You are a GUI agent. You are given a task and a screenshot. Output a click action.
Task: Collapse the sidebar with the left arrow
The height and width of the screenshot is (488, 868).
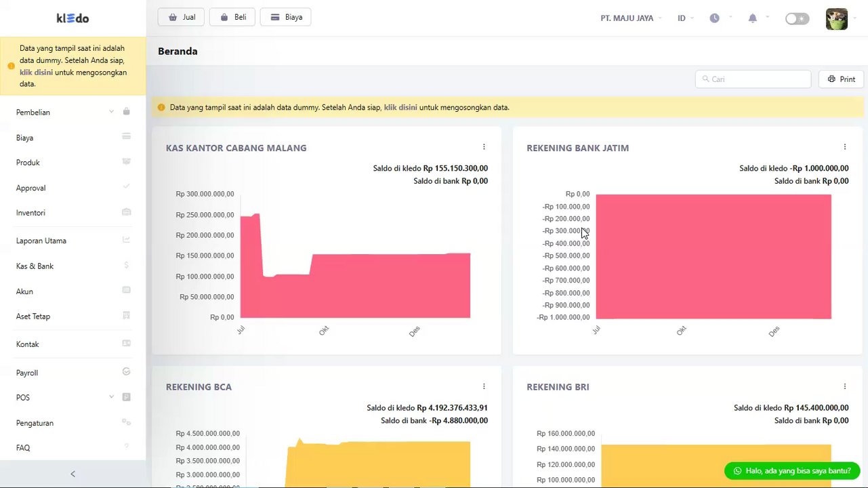pyautogui.click(x=73, y=474)
